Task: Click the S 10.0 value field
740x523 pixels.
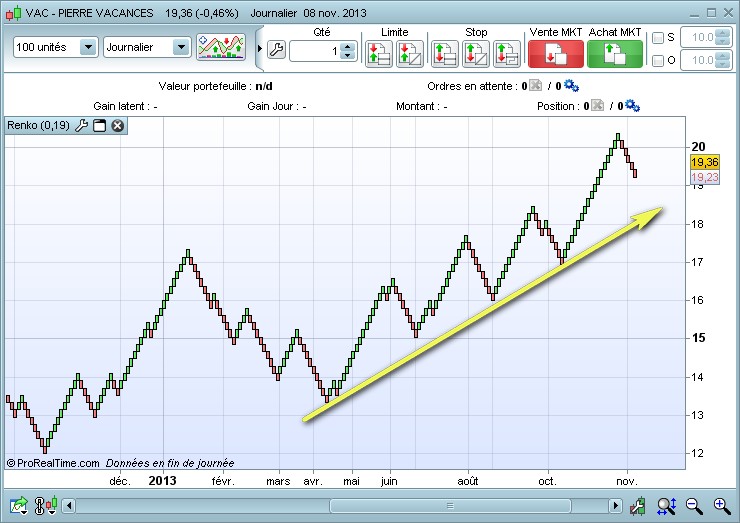Action: (698, 37)
